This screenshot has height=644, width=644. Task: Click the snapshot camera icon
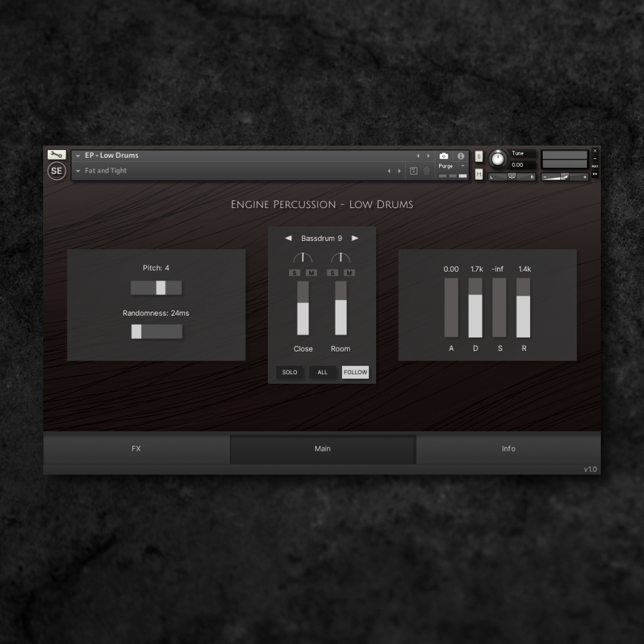pyautogui.click(x=443, y=156)
